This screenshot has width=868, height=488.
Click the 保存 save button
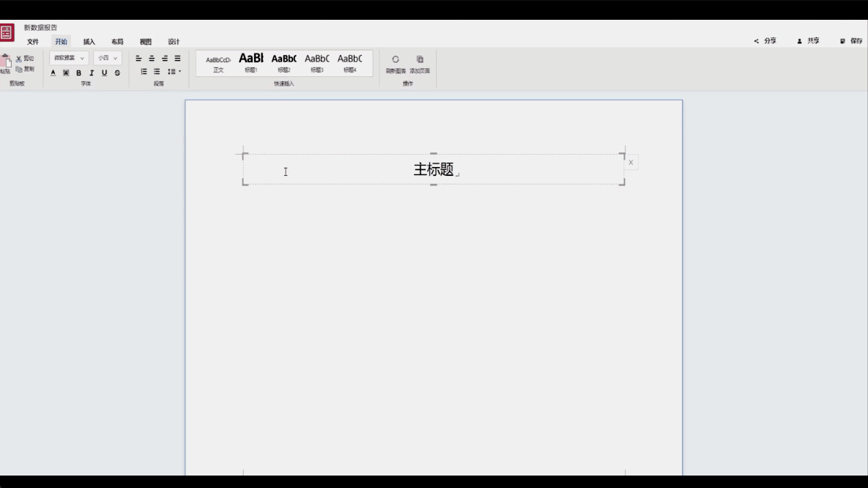click(x=851, y=41)
